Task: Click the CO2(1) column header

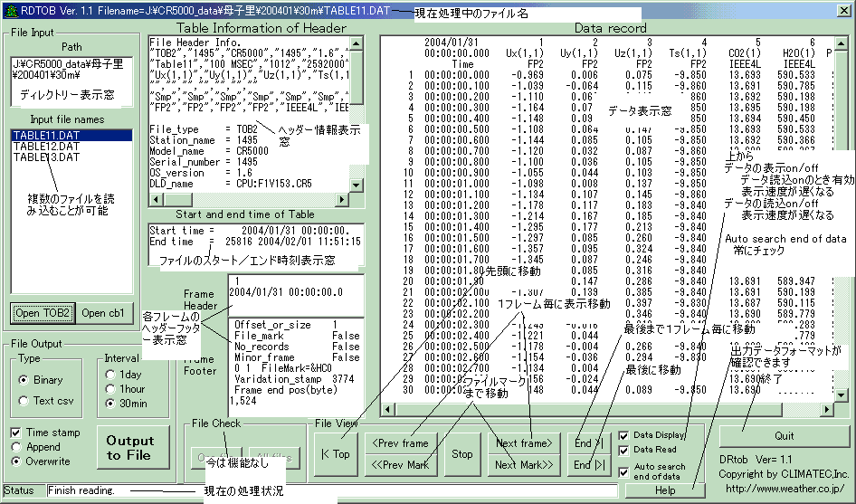Action: click(x=745, y=53)
